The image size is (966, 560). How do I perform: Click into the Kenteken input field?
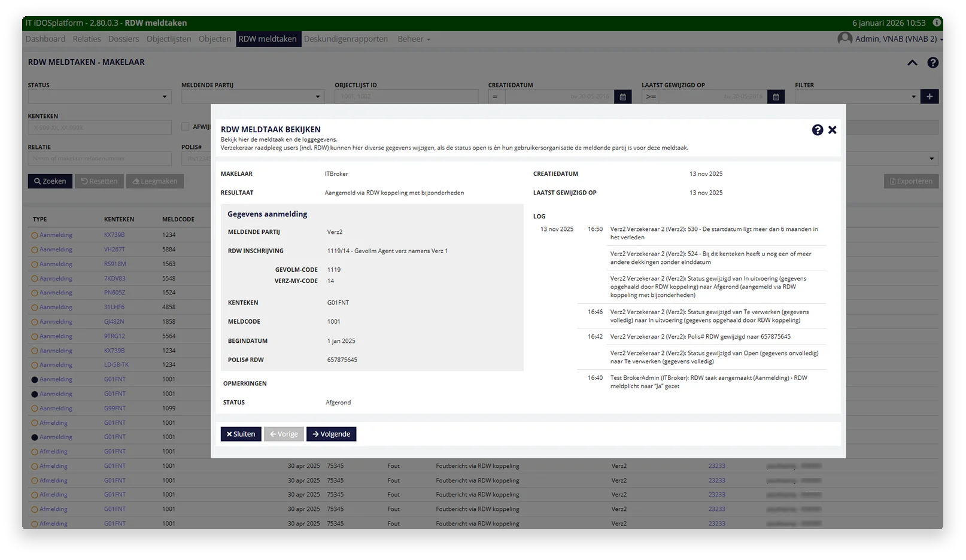100,128
